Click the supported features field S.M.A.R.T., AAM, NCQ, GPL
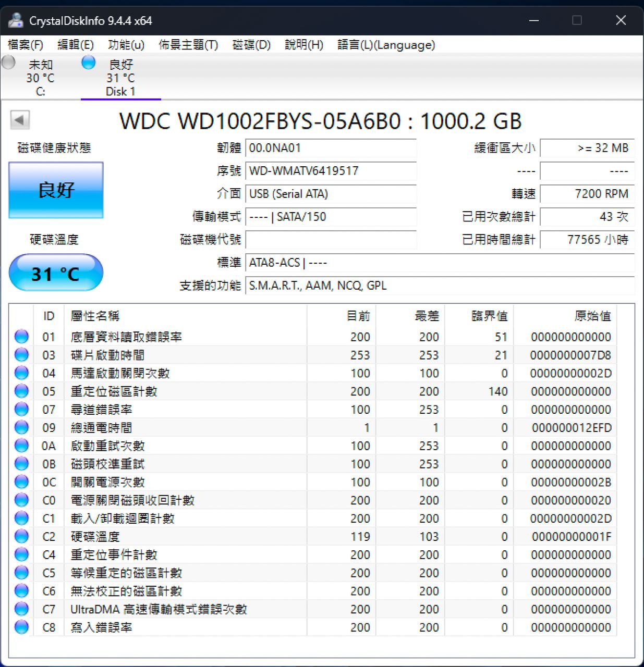The height and width of the screenshot is (667, 644). pyautogui.click(x=440, y=286)
